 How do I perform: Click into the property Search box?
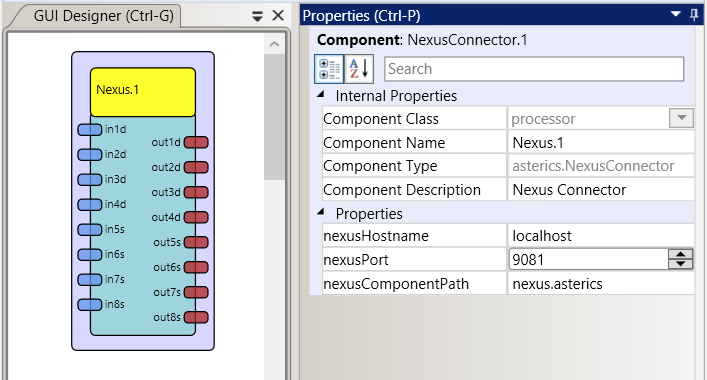coord(534,69)
